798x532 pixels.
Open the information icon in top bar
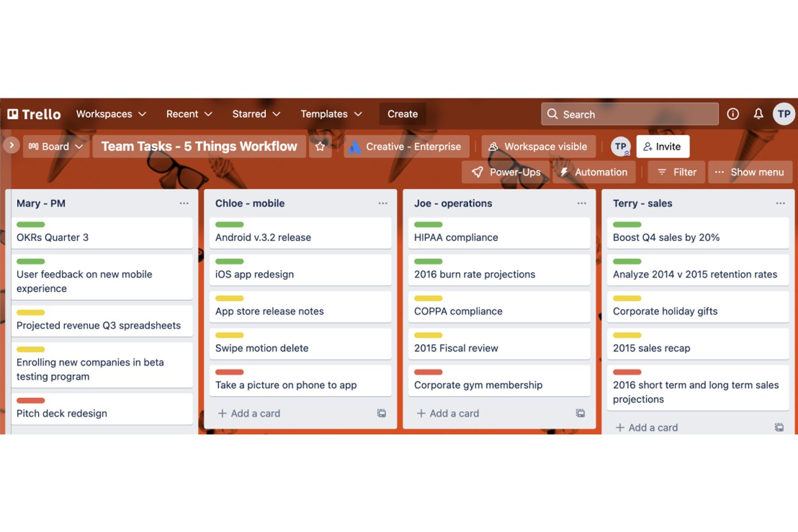(x=733, y=114)
